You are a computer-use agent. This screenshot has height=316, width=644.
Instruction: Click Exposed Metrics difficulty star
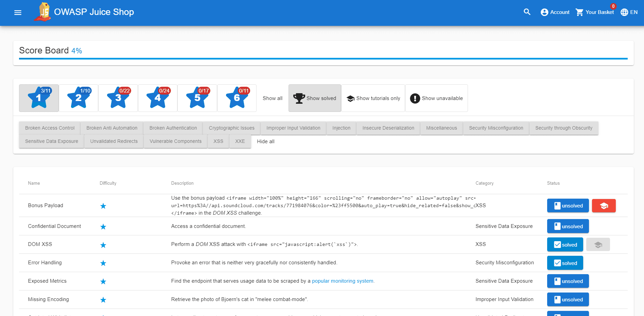(103, 282)
